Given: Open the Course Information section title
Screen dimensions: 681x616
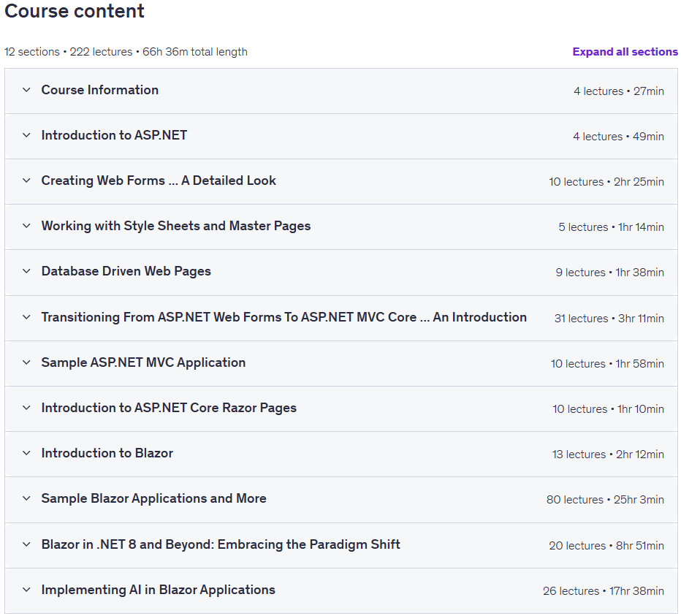Looking at the screenshot, I should tap(100, 90).
